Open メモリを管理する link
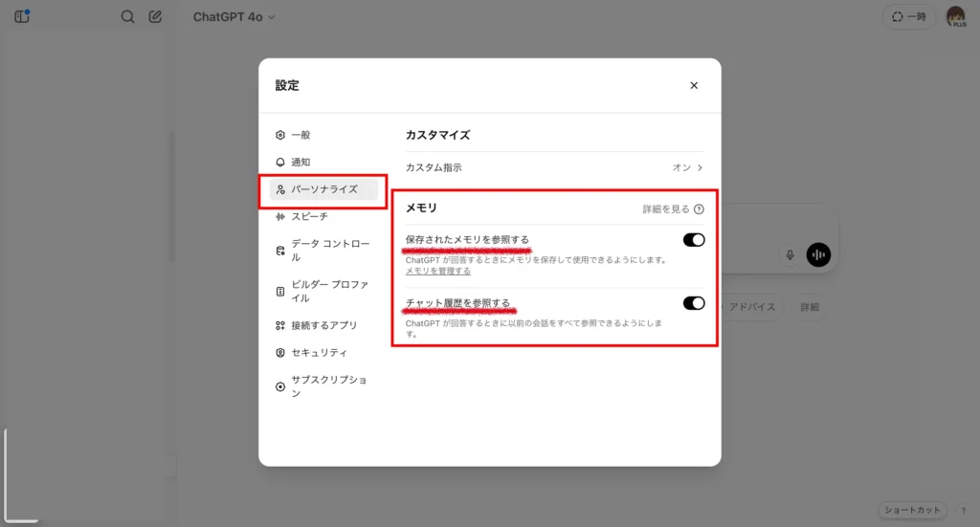Screen dimensions: 980x527 click(438, 271)
